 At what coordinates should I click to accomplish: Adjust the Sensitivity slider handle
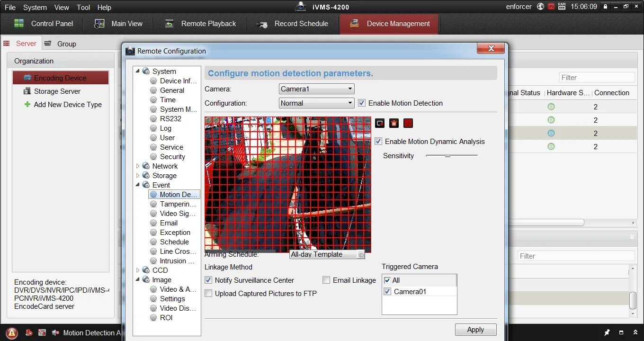click(x=447, y=155)
